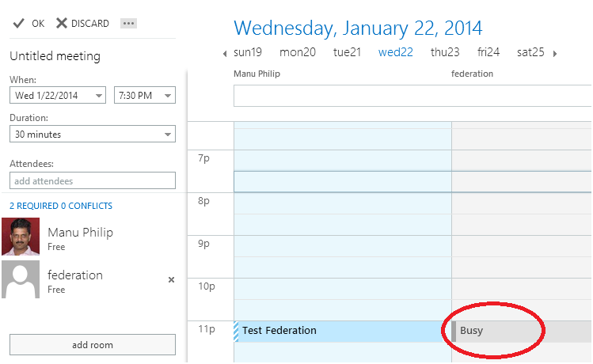Click the Discard X icon
Image resolution: width=593 pixels, height=364 pixels.
pos(62,23)
